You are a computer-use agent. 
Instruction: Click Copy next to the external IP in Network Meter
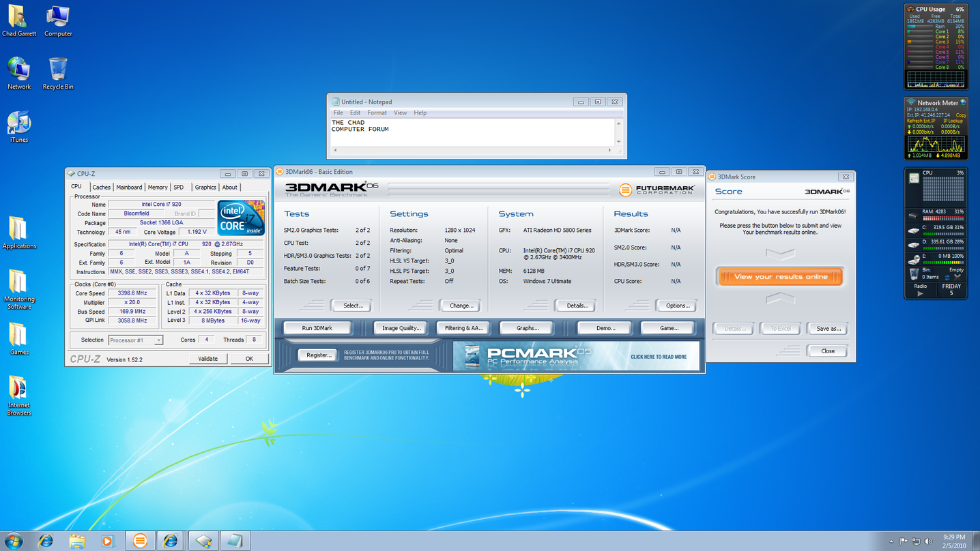961,115
